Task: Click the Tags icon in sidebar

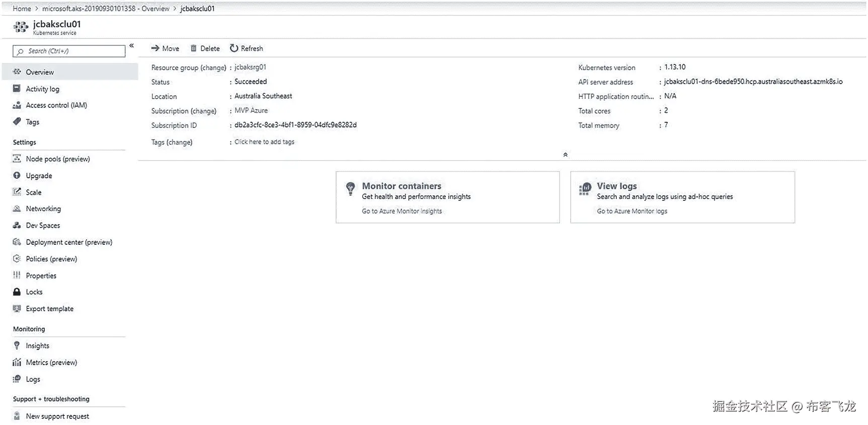Action: (x=17, y=122)
